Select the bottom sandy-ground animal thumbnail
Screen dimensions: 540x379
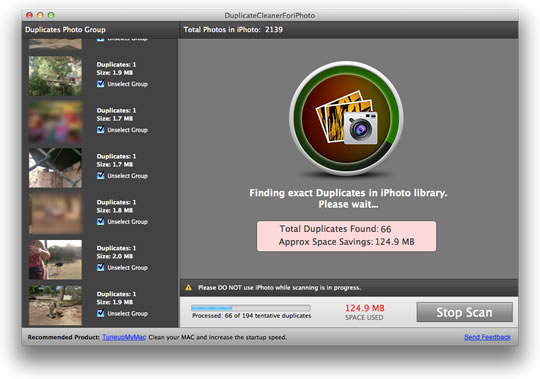[55, 306]
